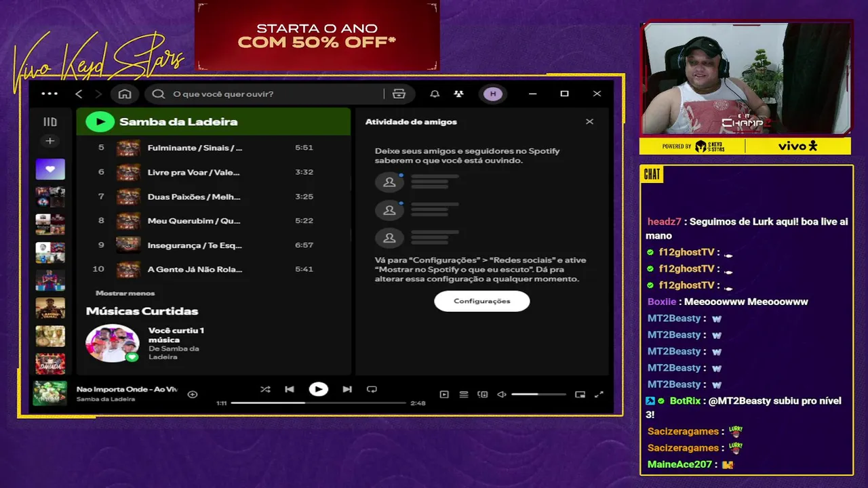Skip to the next track
Screen dimensions: 868x488
click(x=347, y=389)
